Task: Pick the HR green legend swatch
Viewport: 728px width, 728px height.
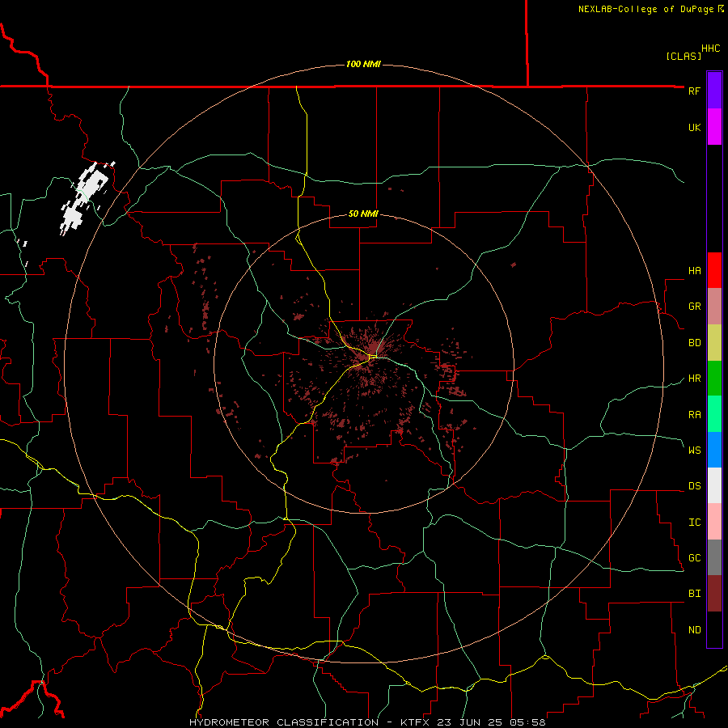Action: point(714,379)
